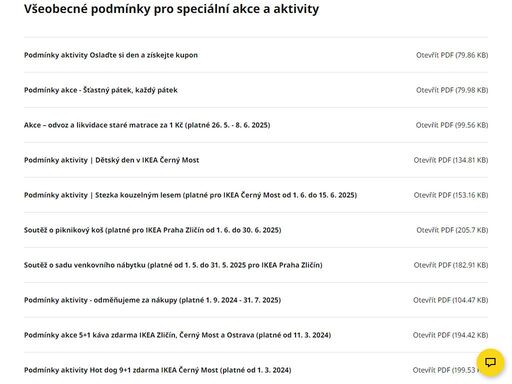Open PDF sized 99.56 KB
This screenshot has width=512, height=384.
[452, 125]
